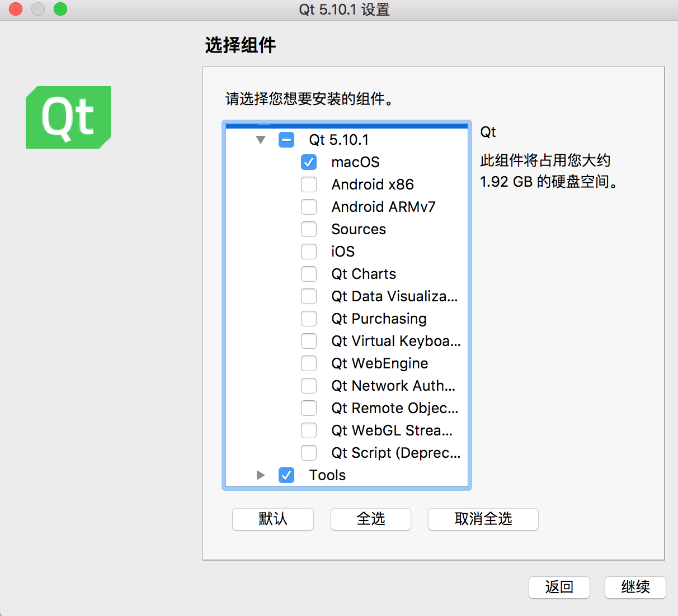Click the 请选择您想要安装的组件 instruction text
This screenshot has height=616, width=678.
[x=309, y=99]
